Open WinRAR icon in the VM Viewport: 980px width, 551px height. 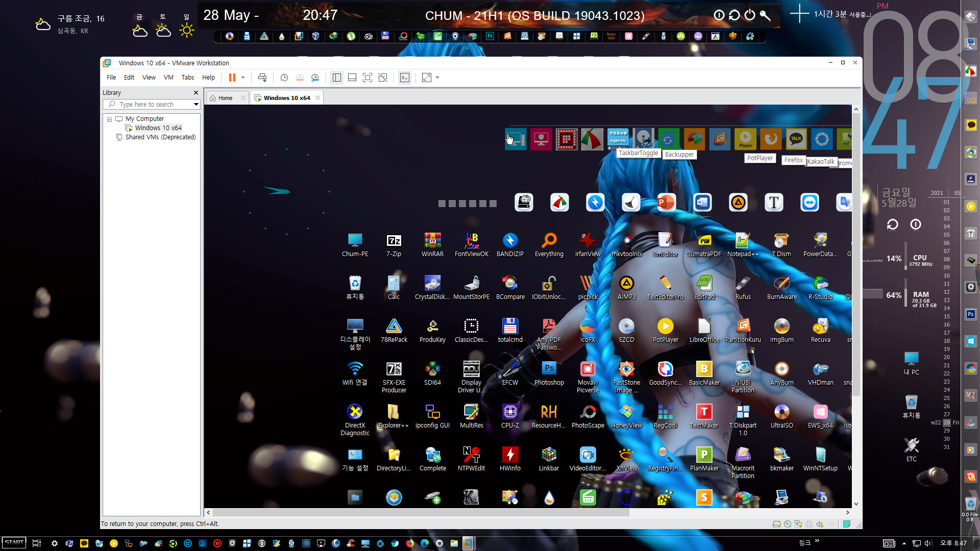[x=432, y=244]
